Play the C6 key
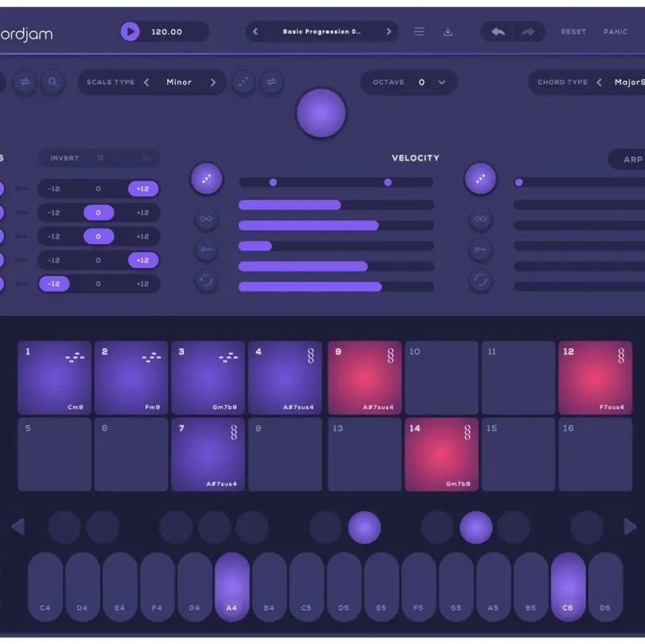The width and height of the screenshot is (645, 644). tap(568, 587)
